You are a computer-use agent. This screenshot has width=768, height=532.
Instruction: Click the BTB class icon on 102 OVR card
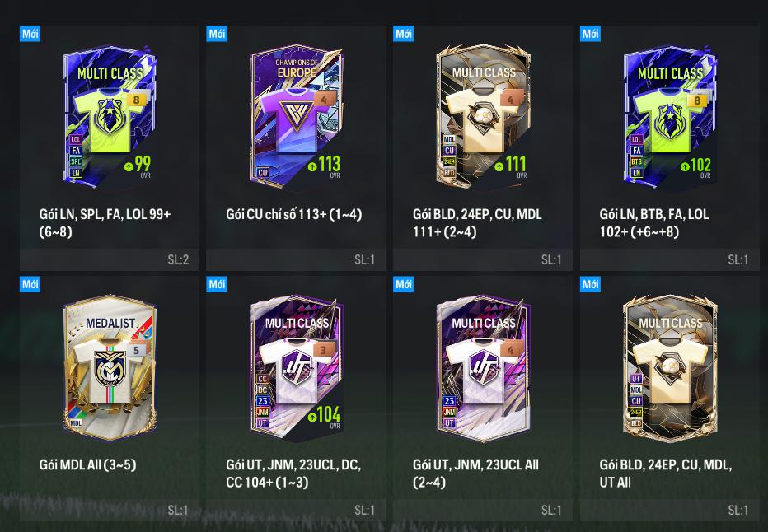636,161
